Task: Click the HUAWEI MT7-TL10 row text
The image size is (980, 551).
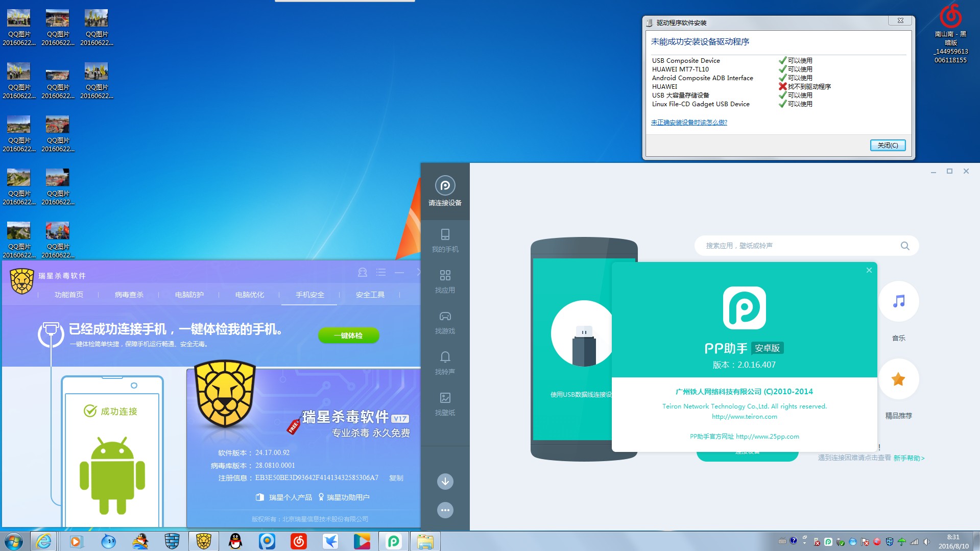Action: click(x=680, y=69)
